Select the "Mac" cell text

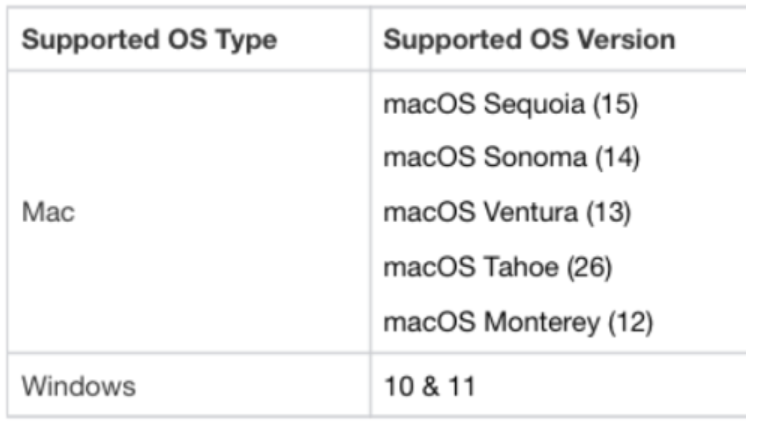pyautogui.click(x=49, y=214)
